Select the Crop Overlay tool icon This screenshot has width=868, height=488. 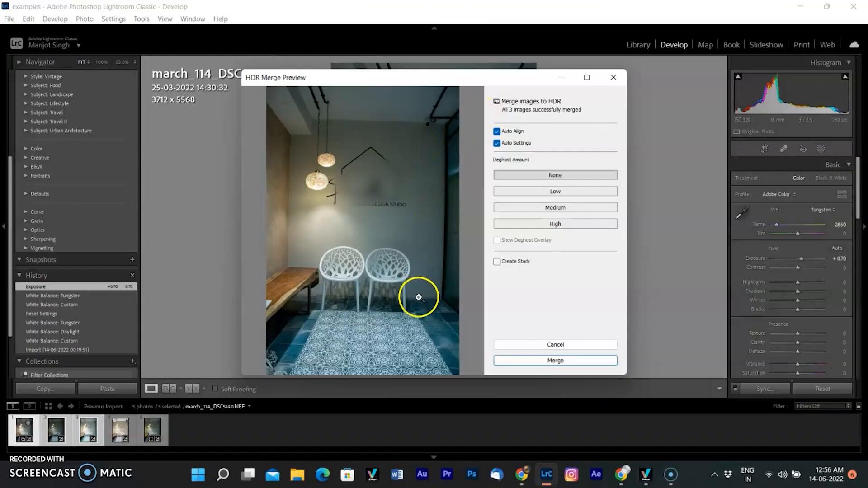point(764,149)
